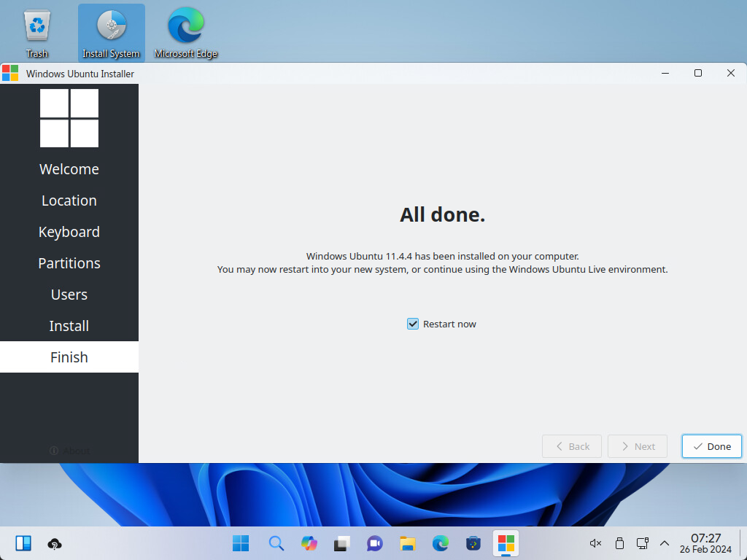747x560 pixels.
Task: Click the active installer taskbar icon
Action: click(x=506, y=543)
